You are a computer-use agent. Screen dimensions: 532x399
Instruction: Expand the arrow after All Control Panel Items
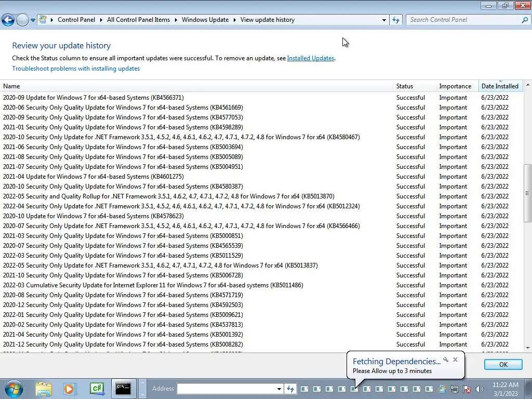pos(176,20)
